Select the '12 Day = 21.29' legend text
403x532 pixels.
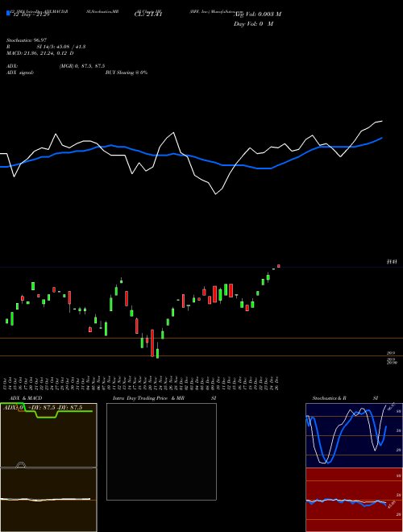31,15
